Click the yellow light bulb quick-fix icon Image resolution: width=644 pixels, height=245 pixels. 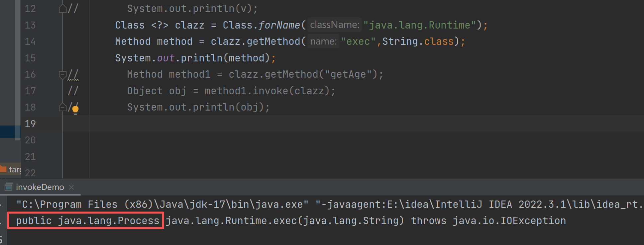pyautogui.click(x=75, y=110)
